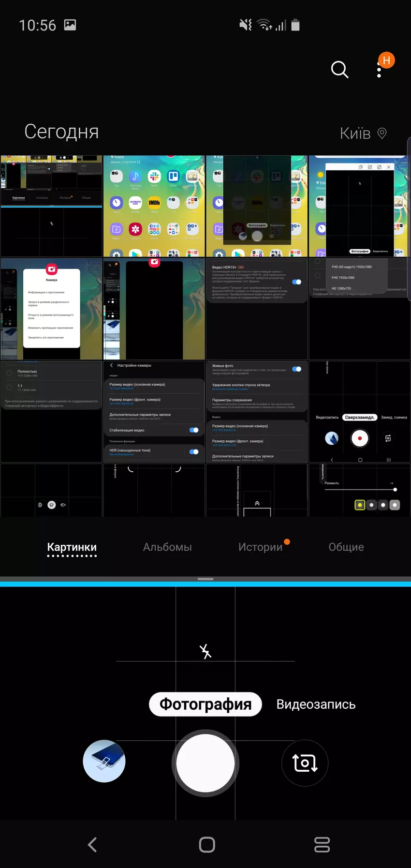This screenshot has height=868, width=411.
Task: Switch to the Альбомы tab
Action: coord(167,547)
